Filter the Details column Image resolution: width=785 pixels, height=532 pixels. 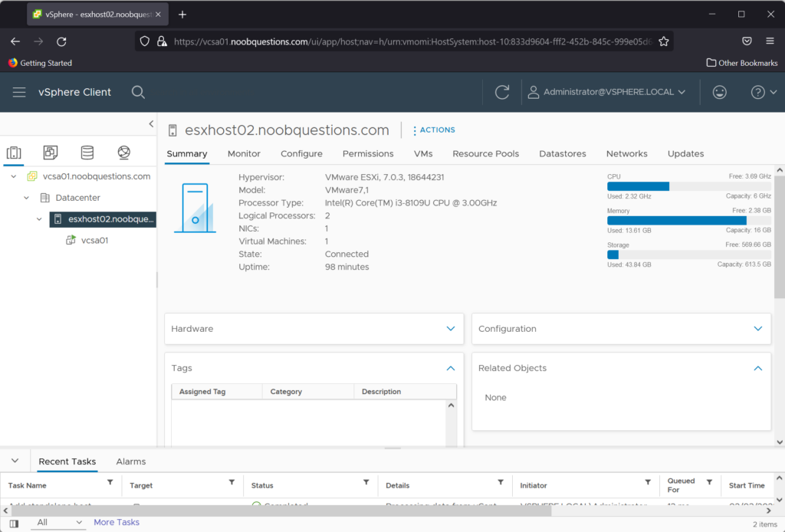click(501, 482)
